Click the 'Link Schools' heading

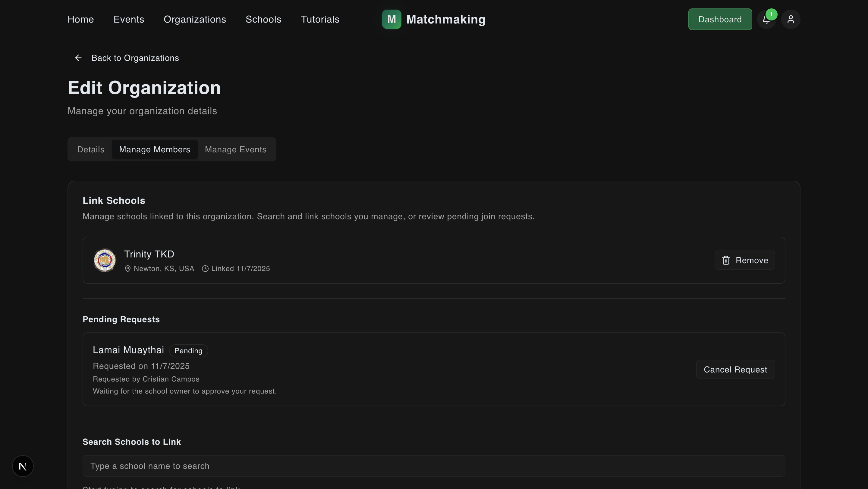(114, 201)
